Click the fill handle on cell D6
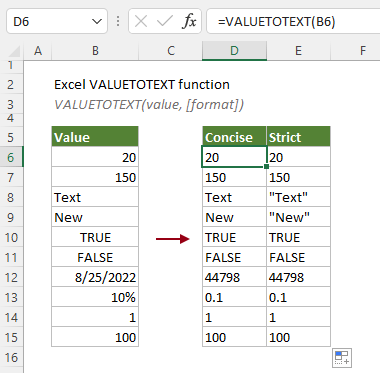This screenshot has width=380, height=373. (x=266, y=166)
